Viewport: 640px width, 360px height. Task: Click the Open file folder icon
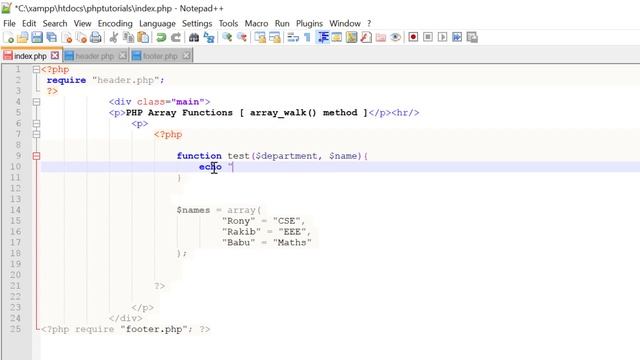point(22,38)
